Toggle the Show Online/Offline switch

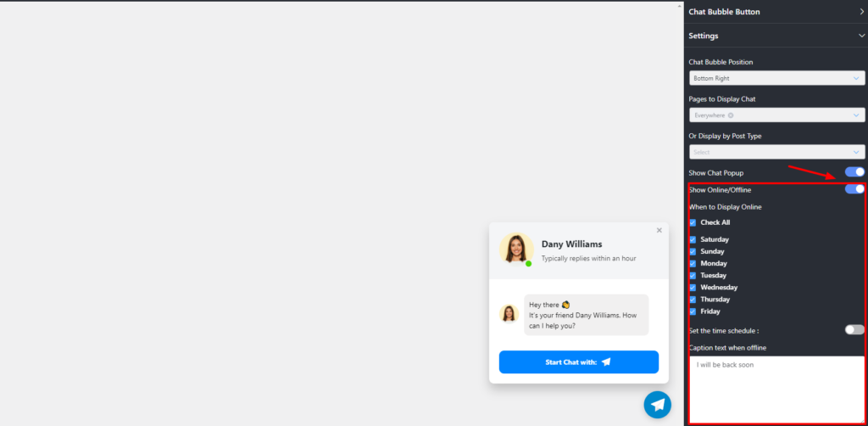pyautogui.click(x=854, y=189)
